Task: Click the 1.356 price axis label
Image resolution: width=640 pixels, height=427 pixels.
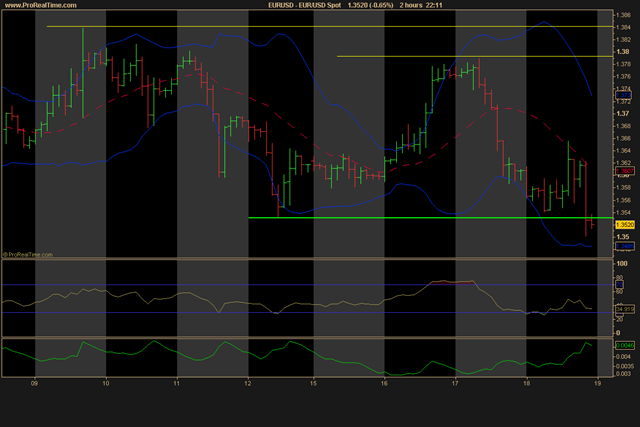Action: pyautogui.click(x=623, y=200)
